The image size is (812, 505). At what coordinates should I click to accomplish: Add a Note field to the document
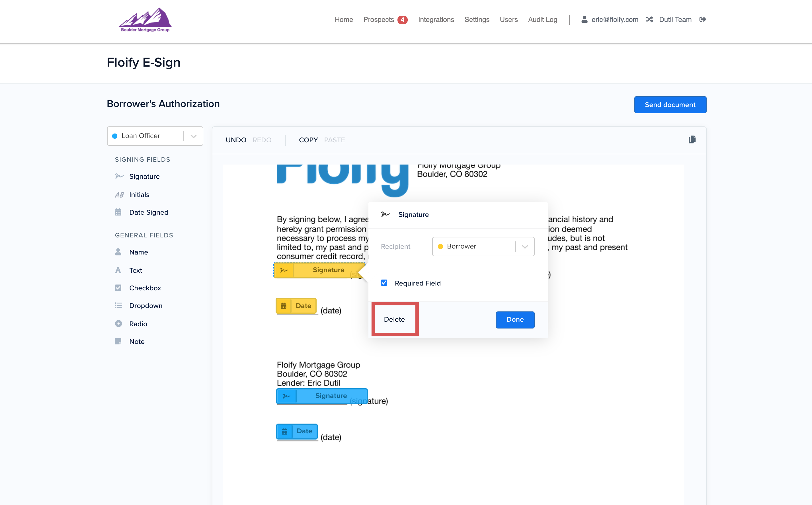137,341
